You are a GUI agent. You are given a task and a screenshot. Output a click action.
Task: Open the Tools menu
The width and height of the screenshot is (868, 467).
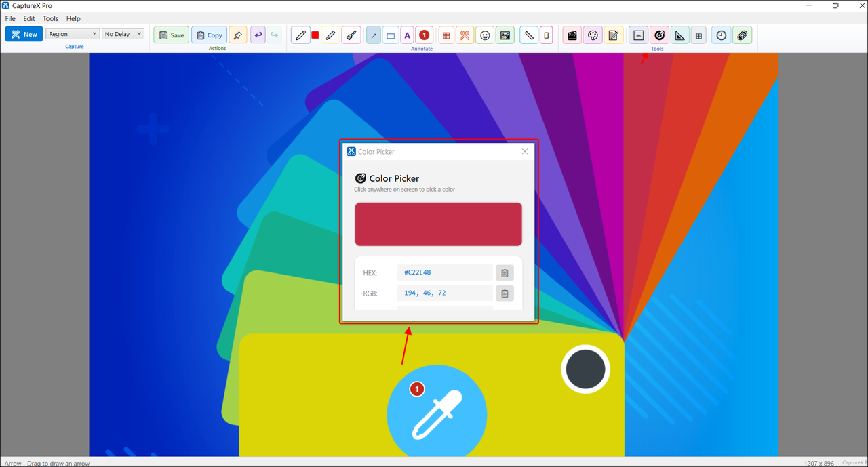click(x=51, y=19)
